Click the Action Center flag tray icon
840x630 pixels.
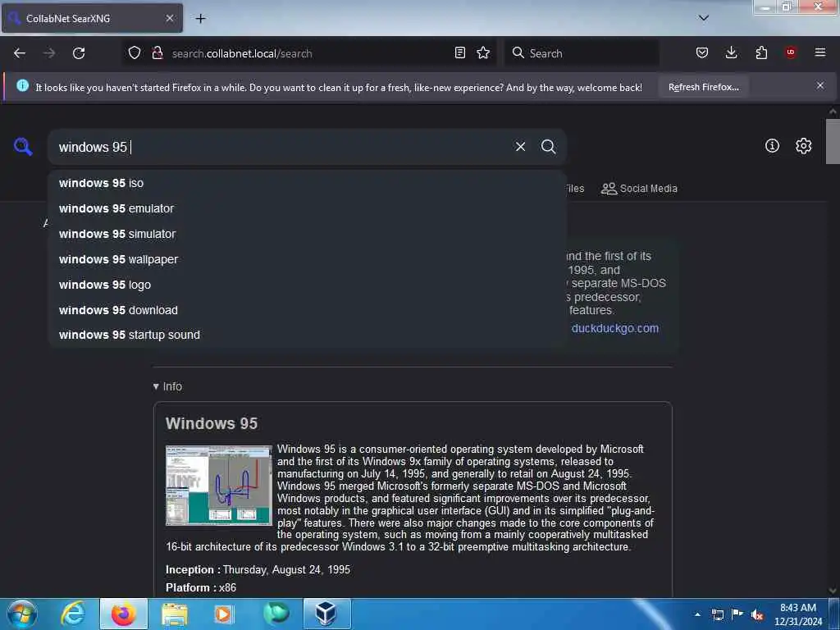[x=737, y=614]
